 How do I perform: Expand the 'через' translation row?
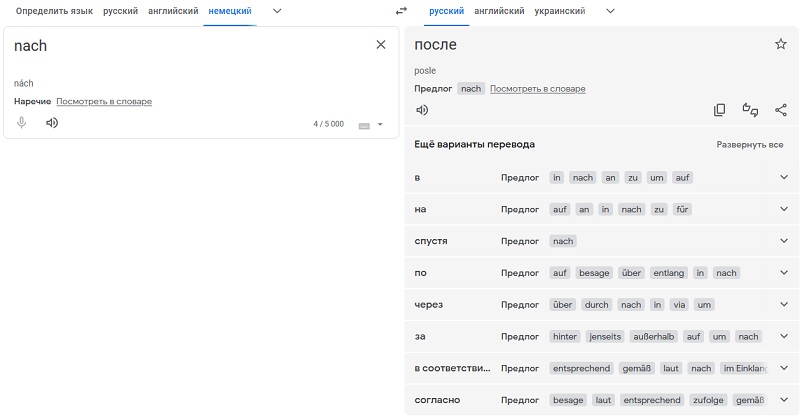784,305
